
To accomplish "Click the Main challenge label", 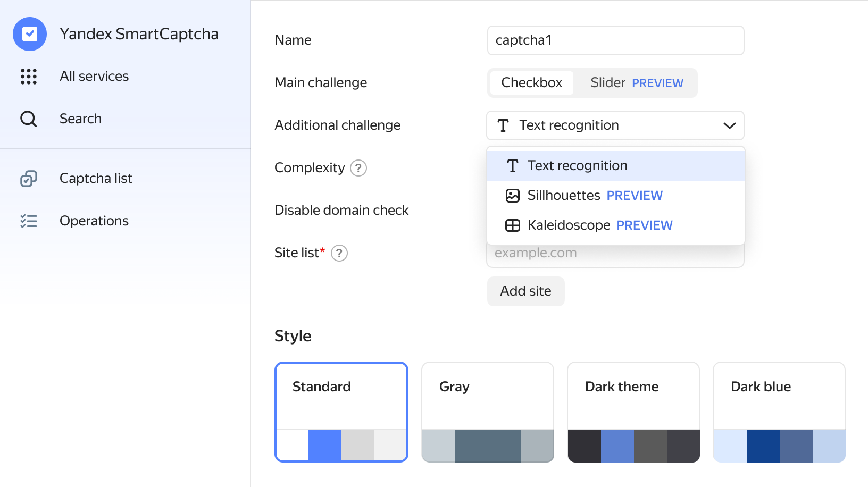I will [321, 83].
